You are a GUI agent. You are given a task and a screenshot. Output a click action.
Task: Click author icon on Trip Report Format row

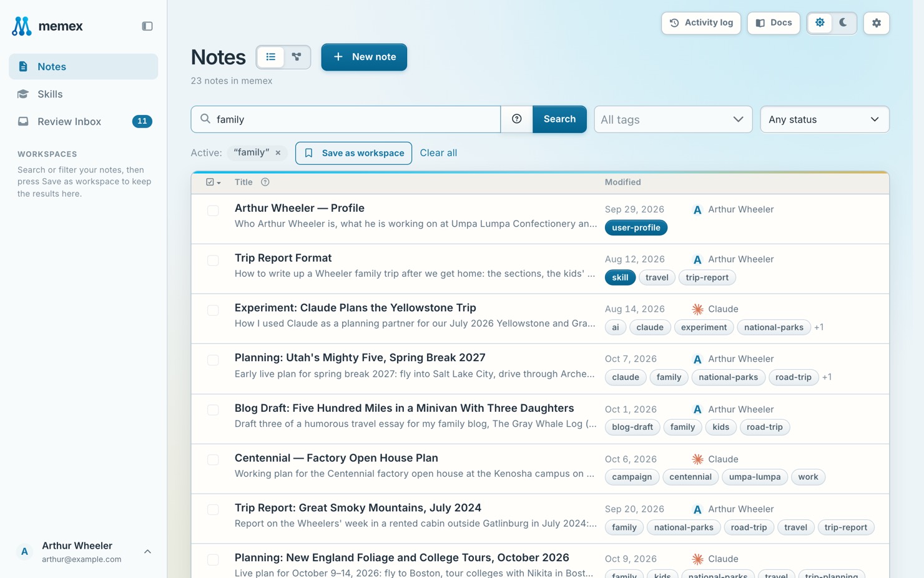tap(697, 259)
